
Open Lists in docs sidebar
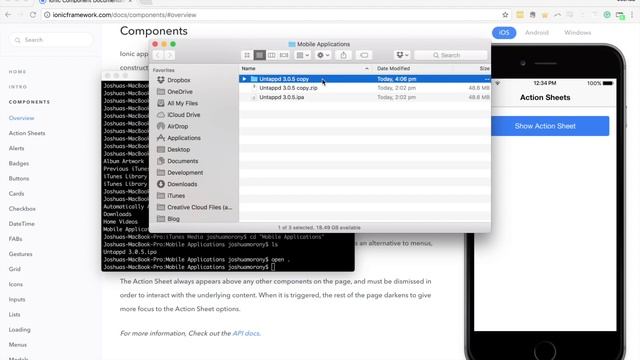[x=15, y=314]
